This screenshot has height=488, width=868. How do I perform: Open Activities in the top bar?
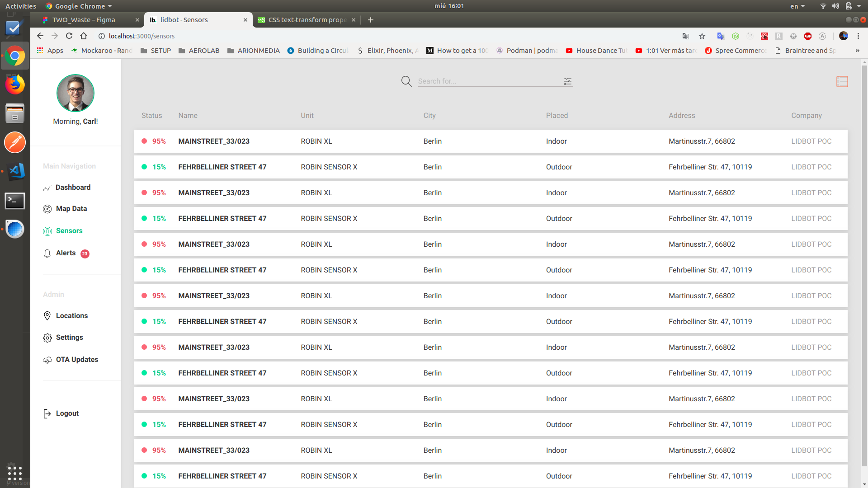coord(21,6)
